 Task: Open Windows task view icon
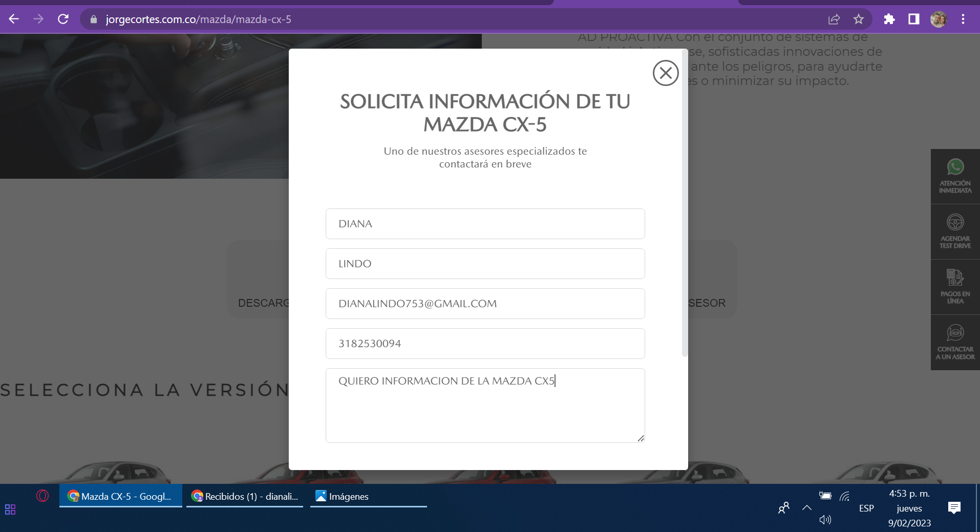[x=10, y=509]
